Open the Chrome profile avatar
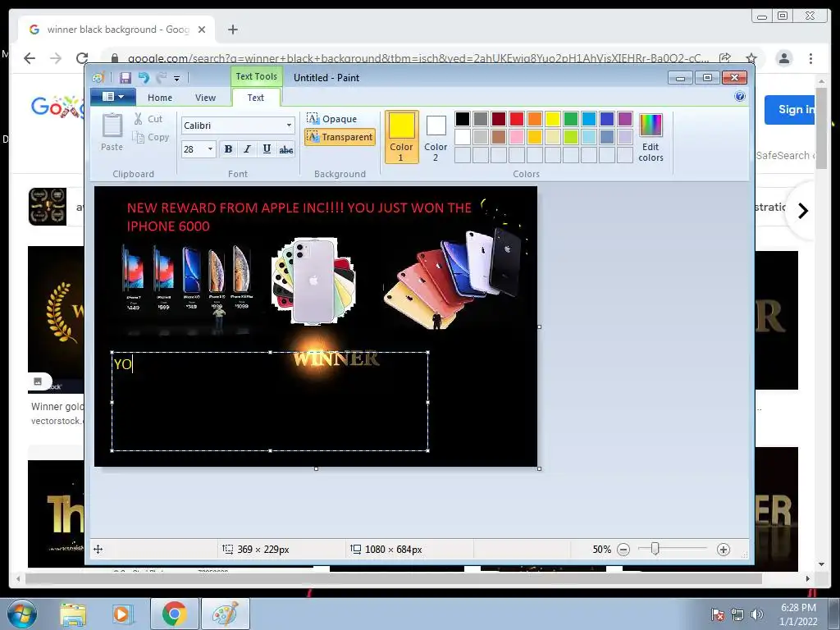Image resolution: width=840 pixels, height=630 pixels. pos(783,58)
